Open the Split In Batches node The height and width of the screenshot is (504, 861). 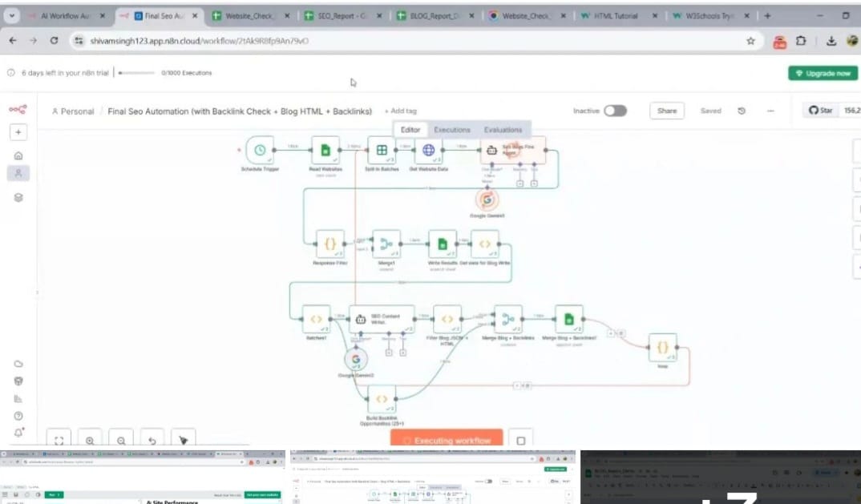[382, 150]
